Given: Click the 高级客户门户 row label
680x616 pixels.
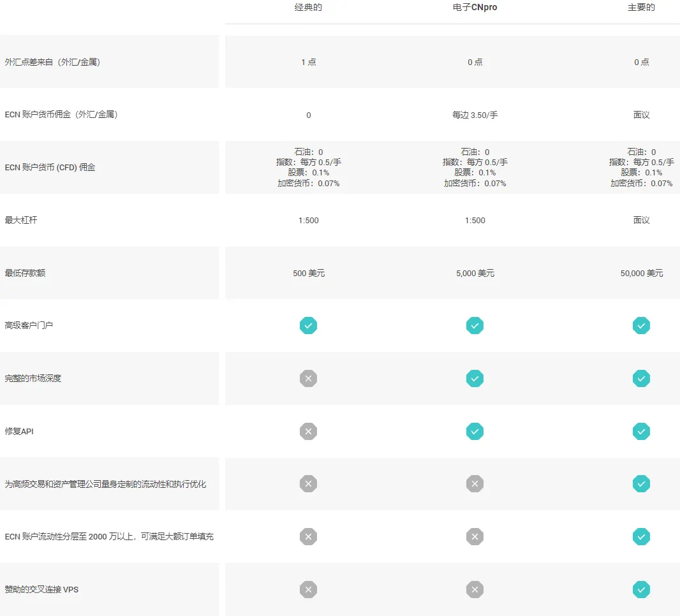Looking at the screenshot, I should (29, 325).
